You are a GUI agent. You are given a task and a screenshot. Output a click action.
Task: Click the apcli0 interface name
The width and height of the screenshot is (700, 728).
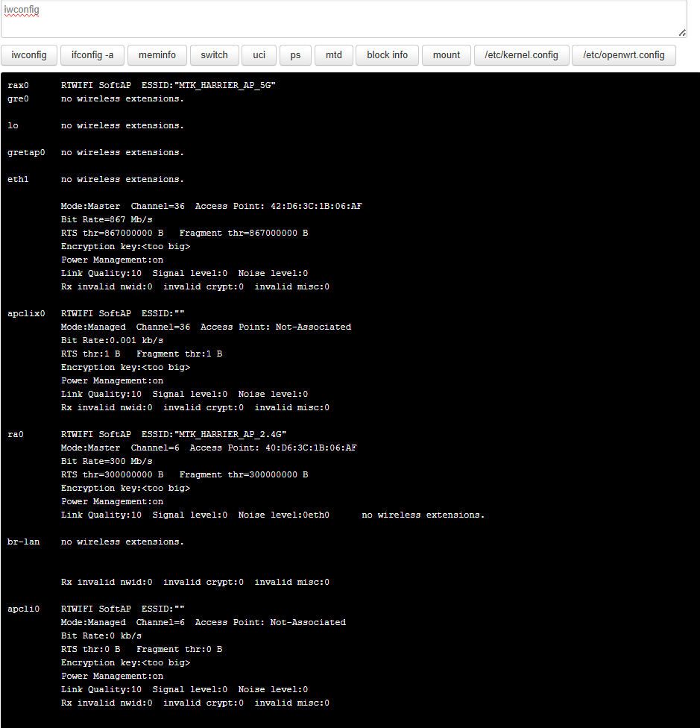coord(24,609)
